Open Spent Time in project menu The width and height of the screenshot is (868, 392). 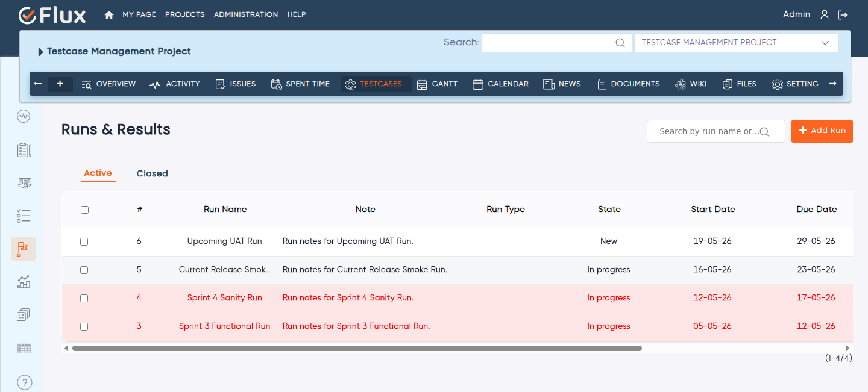pyautogui.click(x=300, y=84)
